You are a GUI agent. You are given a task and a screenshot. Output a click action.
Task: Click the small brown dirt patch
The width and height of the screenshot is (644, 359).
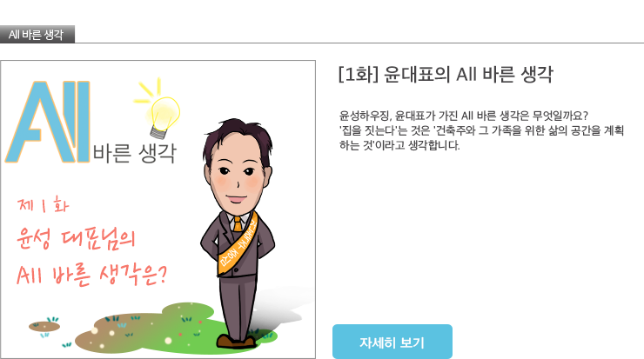pyautogui.click(x=44, y=327)
